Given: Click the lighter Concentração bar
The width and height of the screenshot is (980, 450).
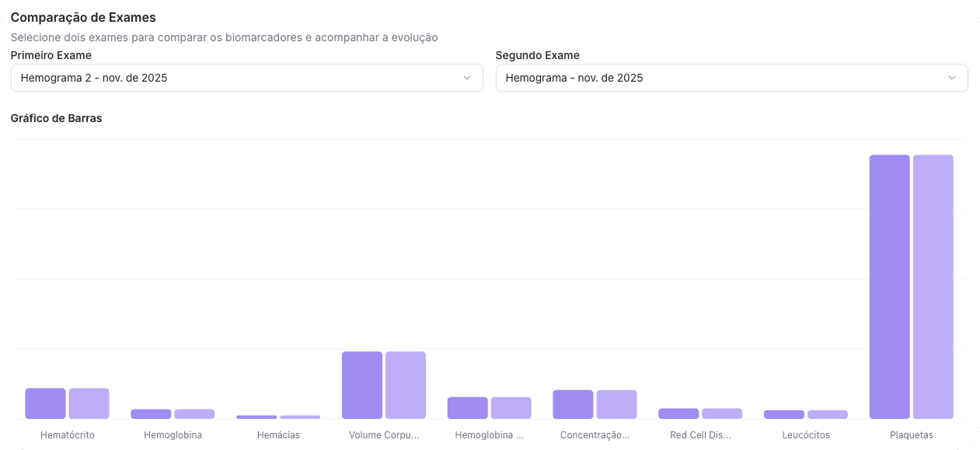Looking at the screenshot, I should point(616,404).
